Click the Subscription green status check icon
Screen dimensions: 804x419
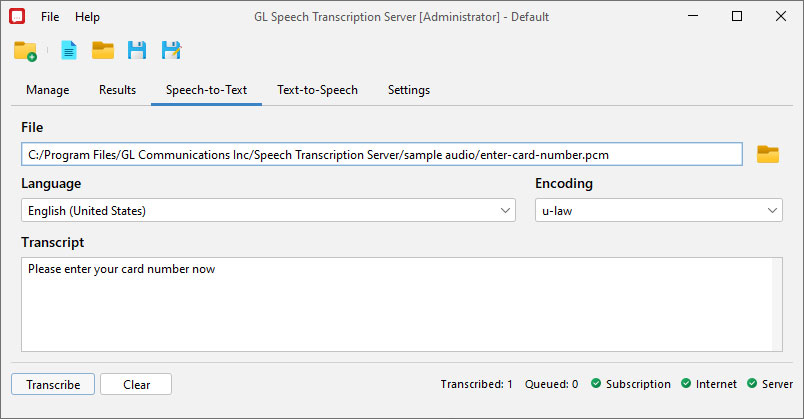(x=596, y=383)
